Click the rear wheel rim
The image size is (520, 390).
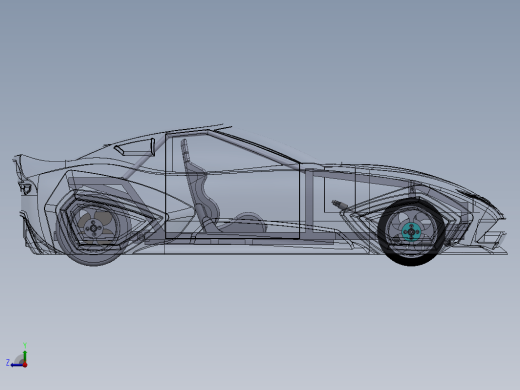[94, 228]
